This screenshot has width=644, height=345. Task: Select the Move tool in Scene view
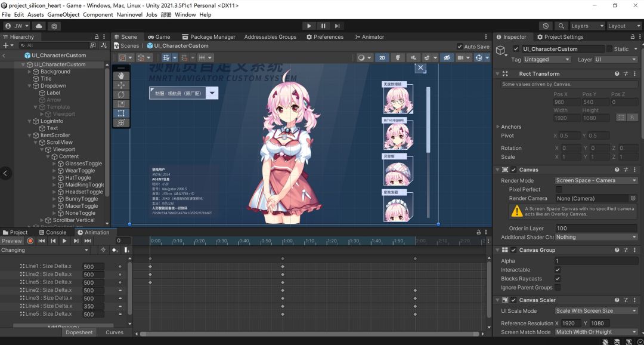(x=121, y=85)
